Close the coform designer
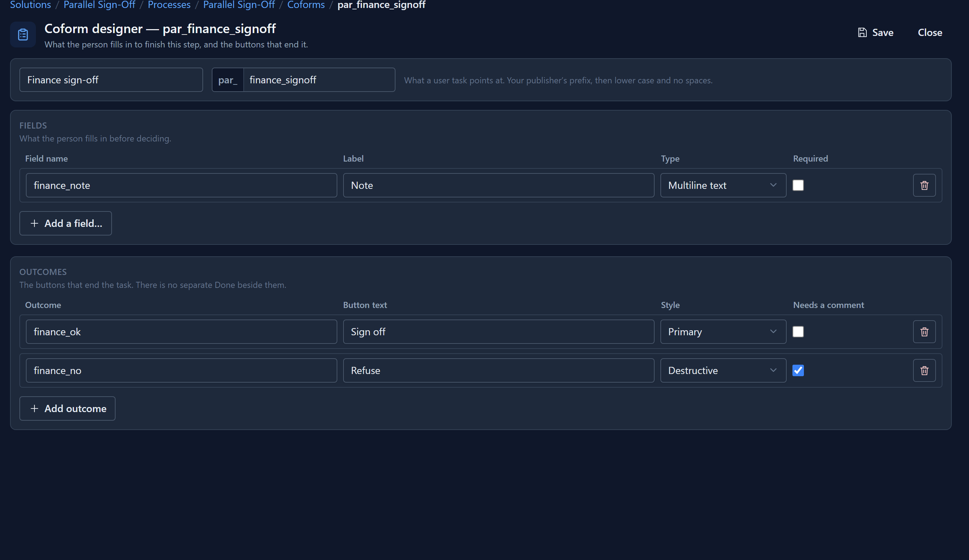The image size is (969, 560). pyautogui.click(x=930, y=32)
